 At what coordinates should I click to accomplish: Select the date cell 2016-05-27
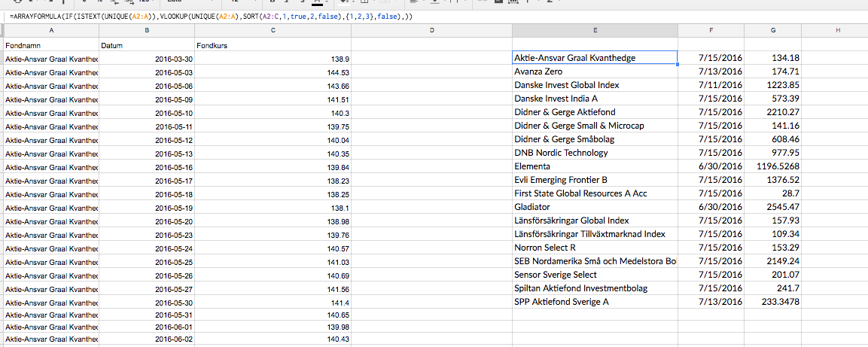[x=147, y=289]
